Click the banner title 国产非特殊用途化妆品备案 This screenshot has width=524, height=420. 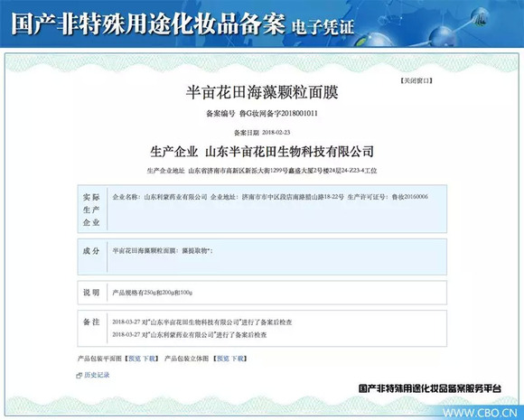[x=148, y=24]
